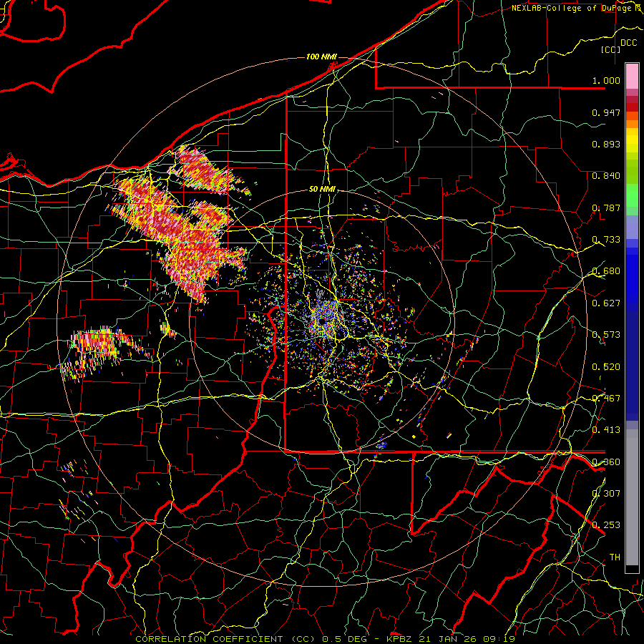Click the DCC label above the legend
Screen dimensions: 644x644
click(x=628, y=43)
